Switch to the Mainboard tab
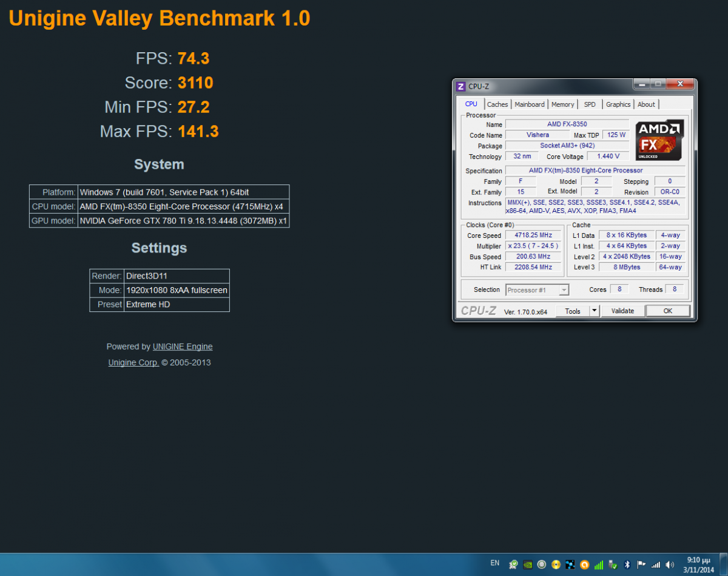 click(x=530, y=104)
